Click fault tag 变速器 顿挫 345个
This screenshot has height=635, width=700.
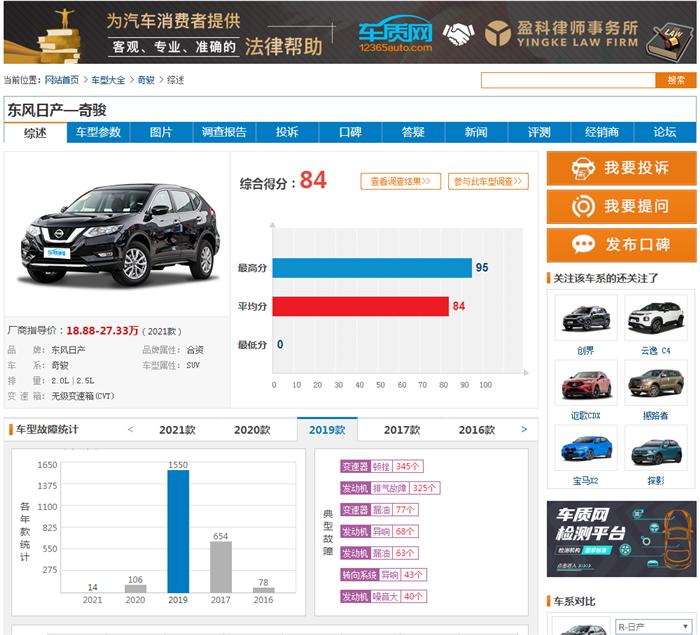click(x=382, y=467)
